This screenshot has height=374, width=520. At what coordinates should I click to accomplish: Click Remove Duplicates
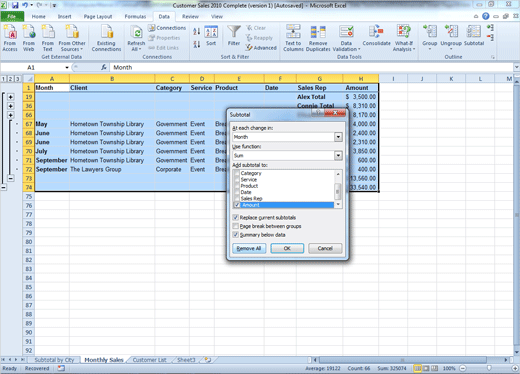[318, 38]
